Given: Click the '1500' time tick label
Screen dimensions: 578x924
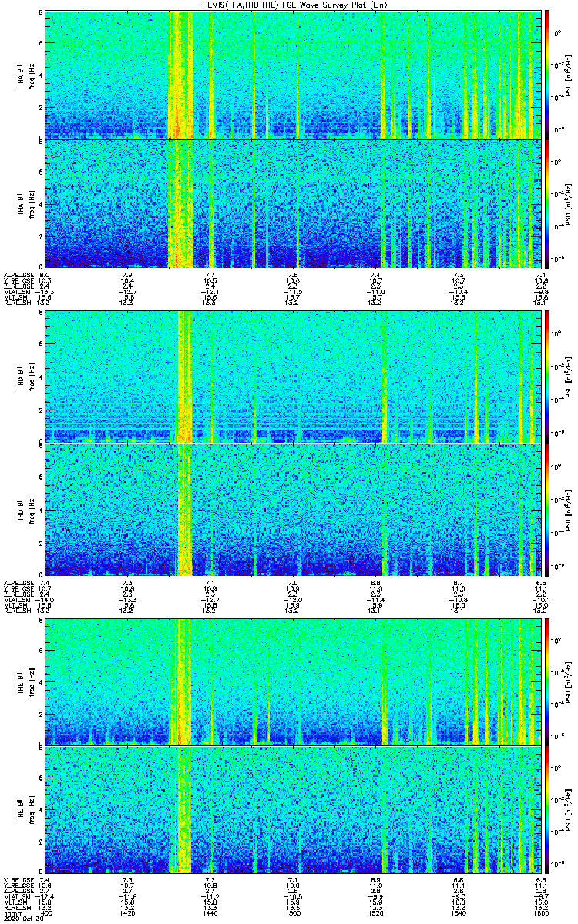Looking at the screenshot, I should point(292,912).
